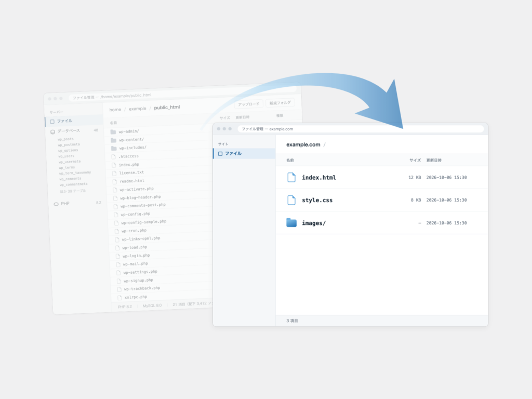Click the wp-admin/ folder icon in back window
The image size is (532, 399).
(x=113, y=131)
